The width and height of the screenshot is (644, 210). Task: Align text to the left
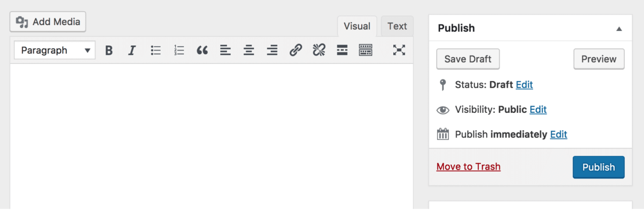pyautogui.click(x=225, y=50)
